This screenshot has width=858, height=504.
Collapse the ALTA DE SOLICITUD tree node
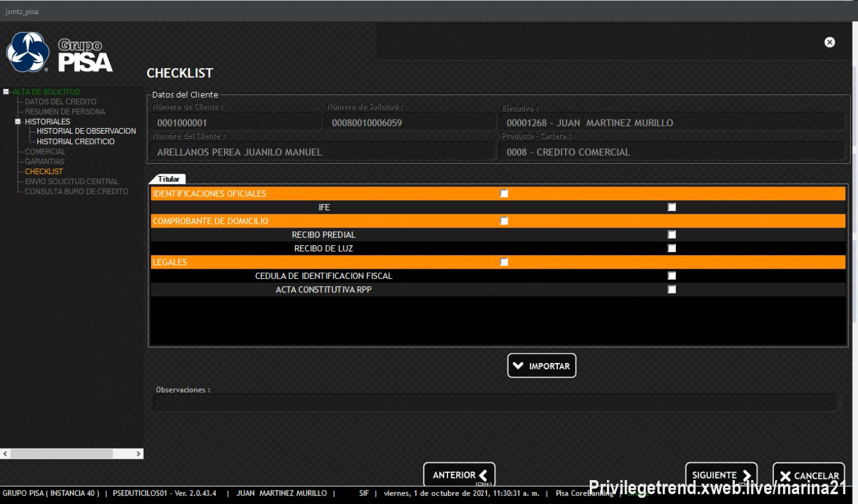click(x=6, y=92)
